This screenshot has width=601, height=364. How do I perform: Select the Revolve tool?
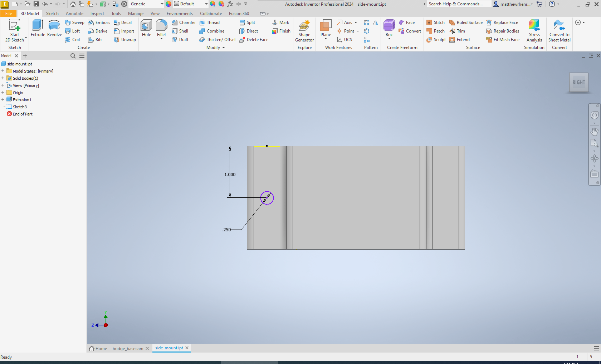tap(54, 28)
